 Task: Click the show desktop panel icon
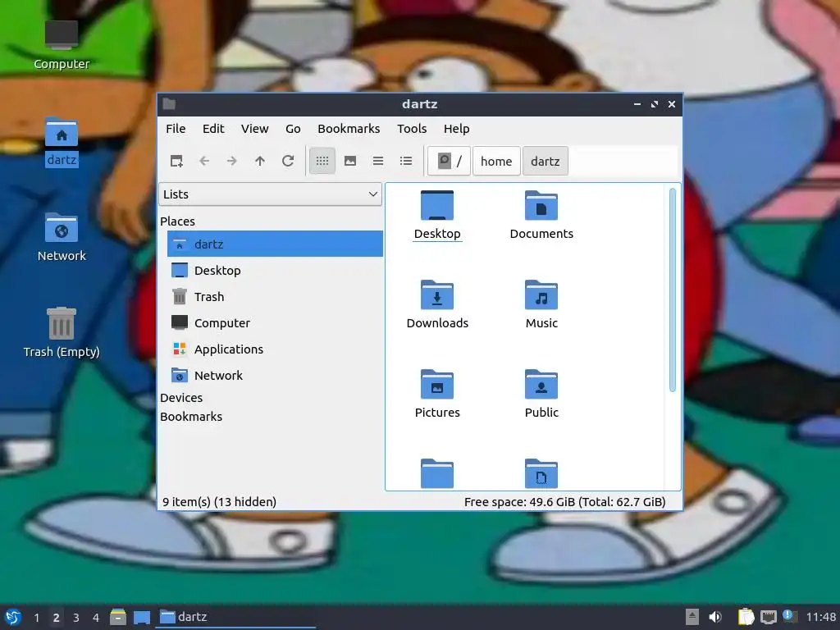142,618
